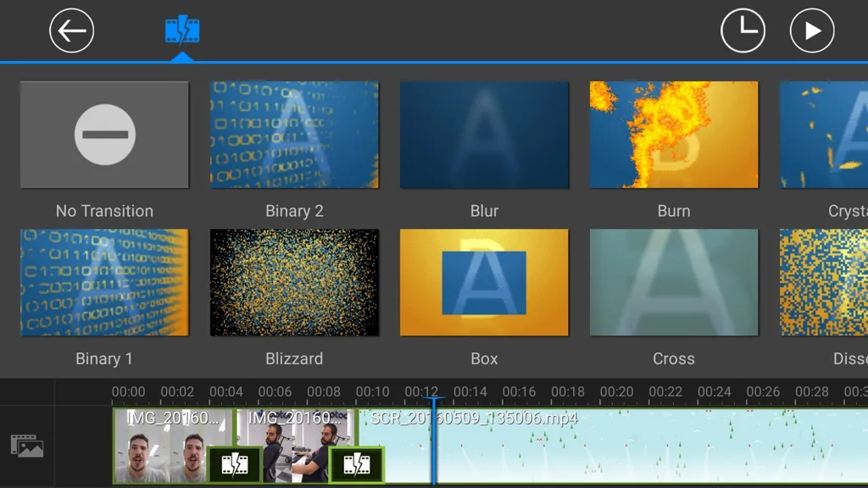The image size is (868, 488).
Task: Apply the Blur transition thumbnail
Action: pos(484,135)
